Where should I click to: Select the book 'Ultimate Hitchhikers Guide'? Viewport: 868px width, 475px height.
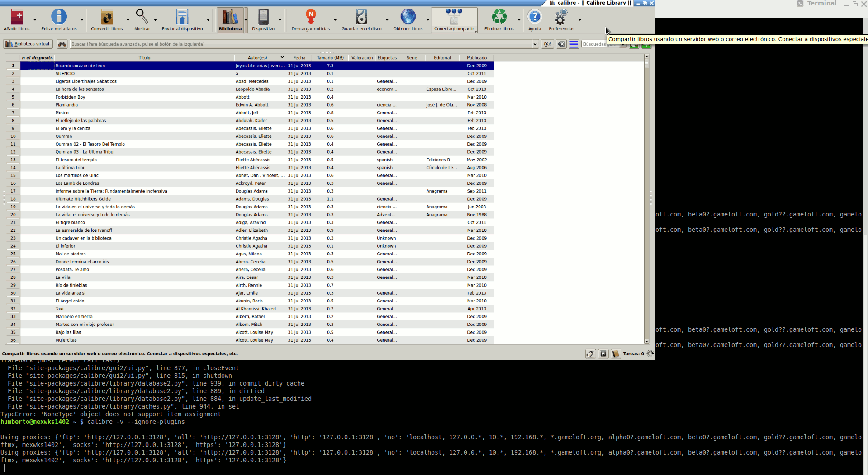click(83, 199)
